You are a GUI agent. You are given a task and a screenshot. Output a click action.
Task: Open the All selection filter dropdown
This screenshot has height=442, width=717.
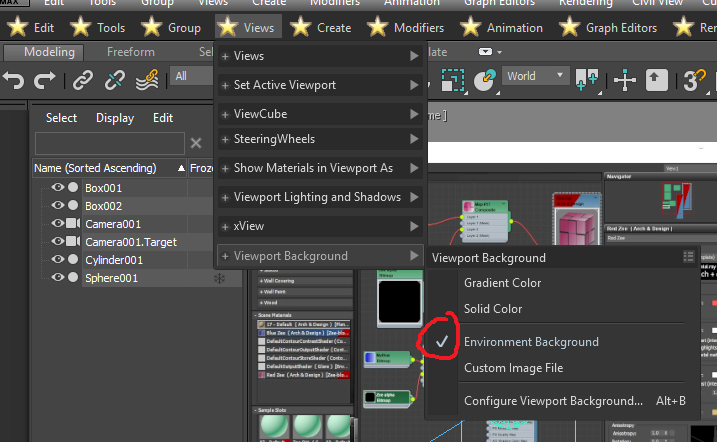coord(192,76)
